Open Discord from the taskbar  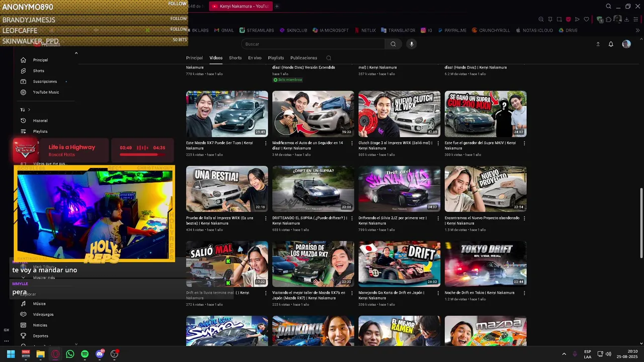click(100, 354)
